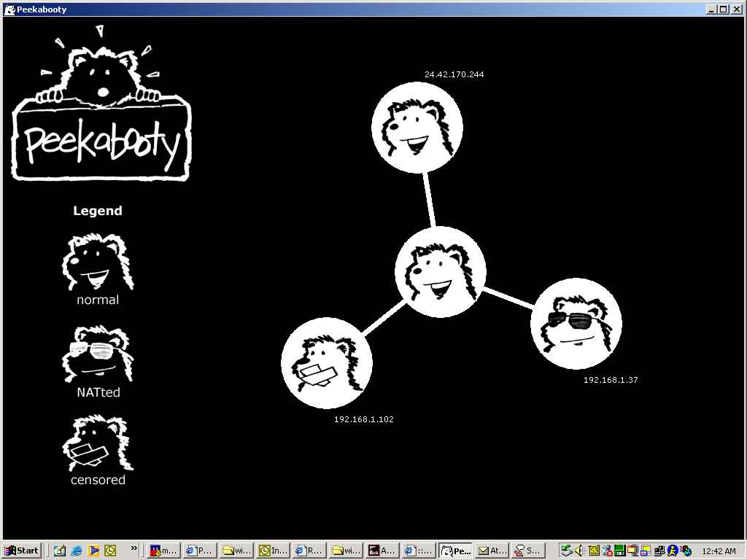The width and height of the screenshot is (747, 560).
Task: Click the 12:42 AM system clock
Action: coord(719,551)
